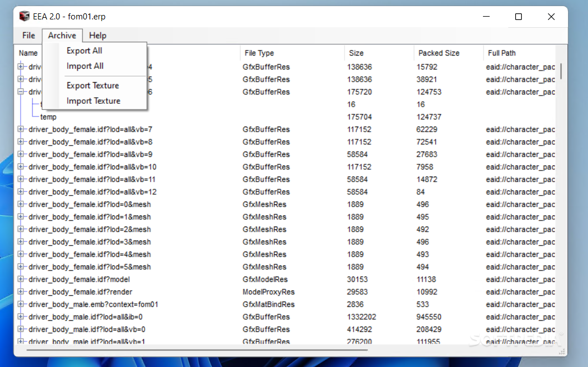
Task: Click packed size value 15792
Action: (427, 67)
